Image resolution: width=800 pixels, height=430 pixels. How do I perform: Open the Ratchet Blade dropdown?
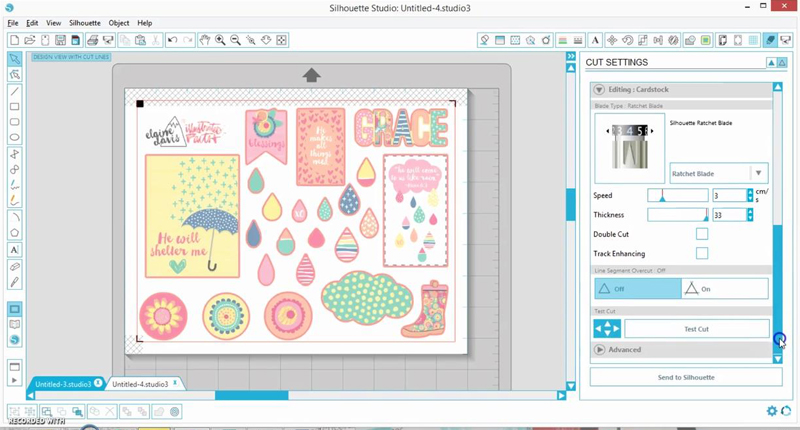719,173
